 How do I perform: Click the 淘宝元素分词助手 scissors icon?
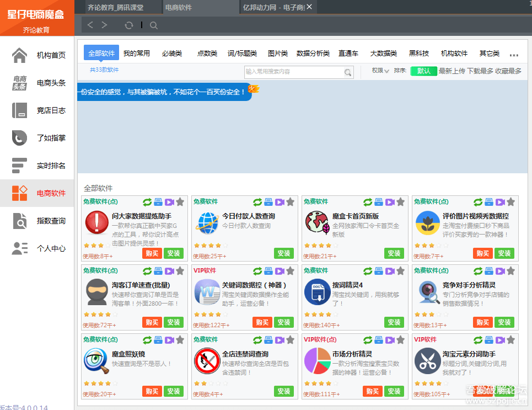tap(427, 361)
